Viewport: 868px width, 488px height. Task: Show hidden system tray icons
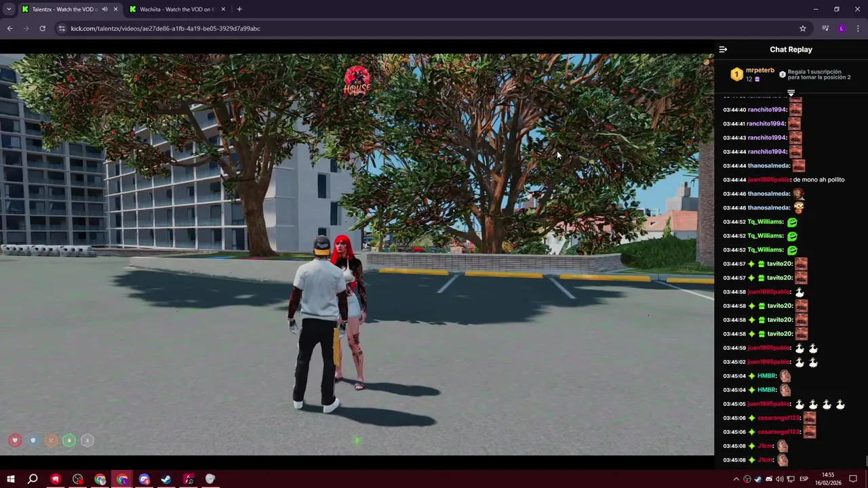[736, 479]
